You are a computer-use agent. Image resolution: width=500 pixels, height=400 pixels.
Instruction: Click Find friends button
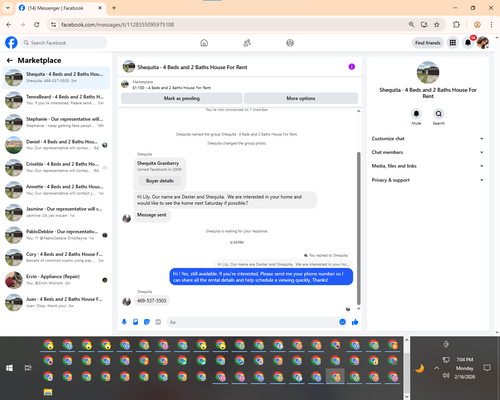(428, 43)
